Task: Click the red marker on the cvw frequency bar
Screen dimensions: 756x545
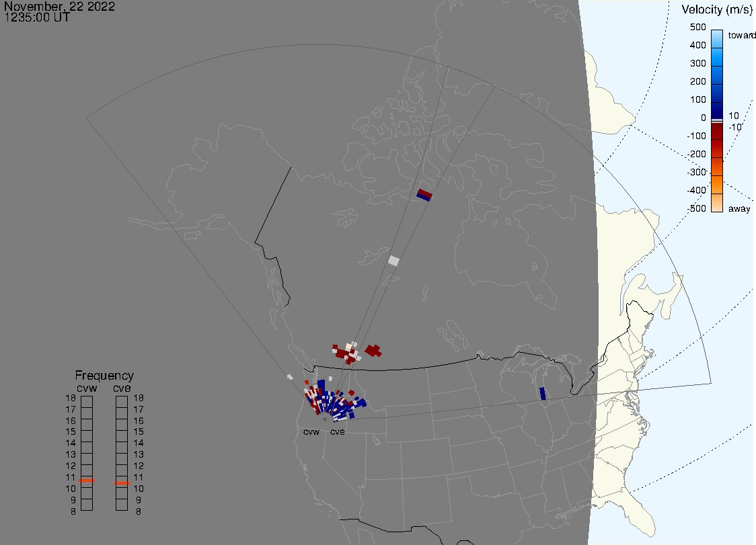Action: click(87, 480)
